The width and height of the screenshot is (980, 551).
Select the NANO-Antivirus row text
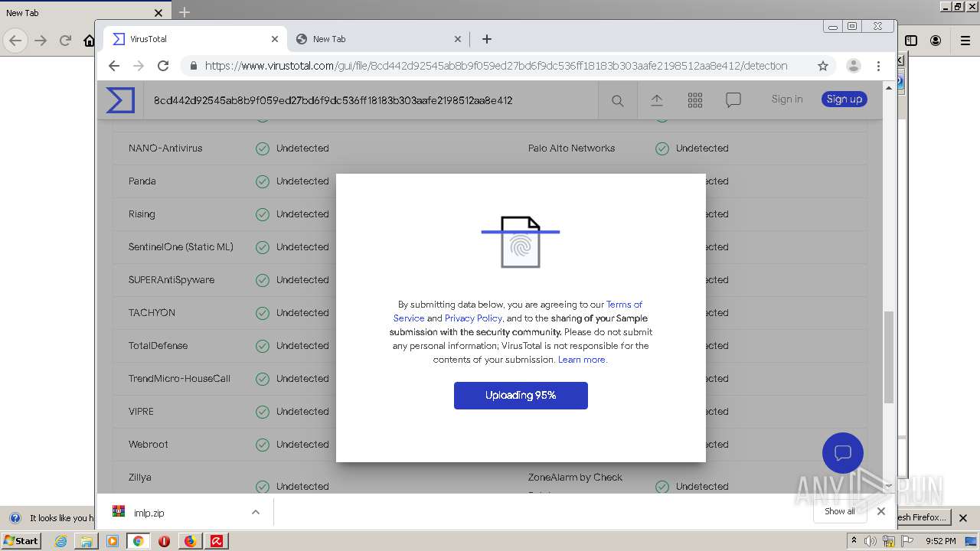[165, 148]
